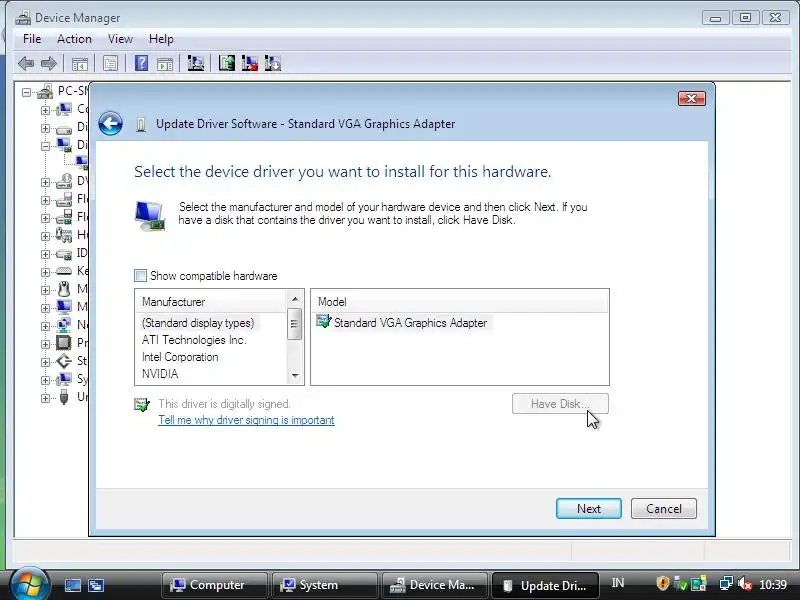Toggle the show/hide console tree toolbar icon
The height and width of the screenshot is (600, 800).
click(x=80, y=64)
